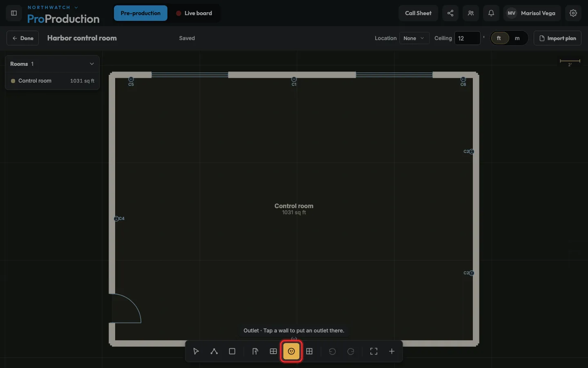Screen dimensions: 588x368
Task: Open the Call Sheet
Action: [418, 13]
